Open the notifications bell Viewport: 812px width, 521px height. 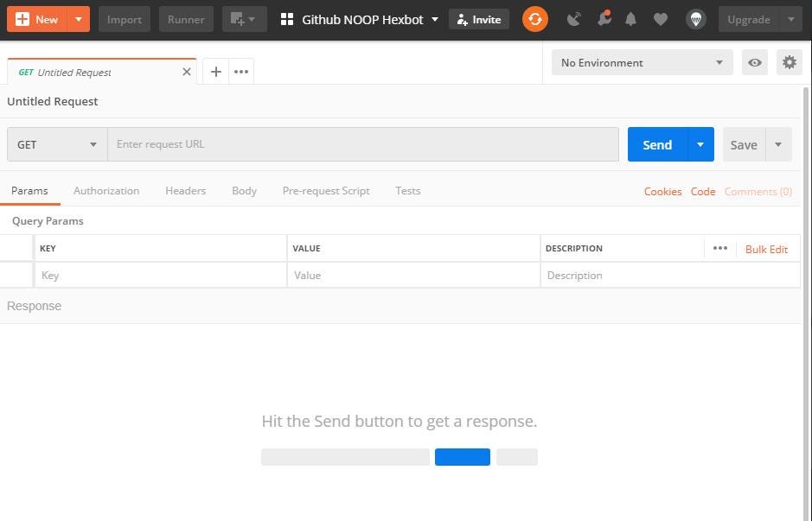(631, 19)
